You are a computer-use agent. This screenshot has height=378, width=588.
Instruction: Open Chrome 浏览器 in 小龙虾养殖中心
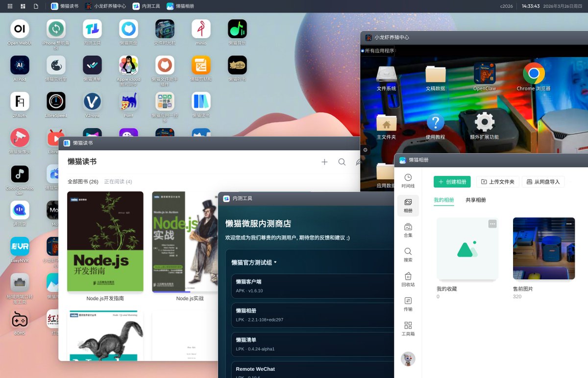534,73
